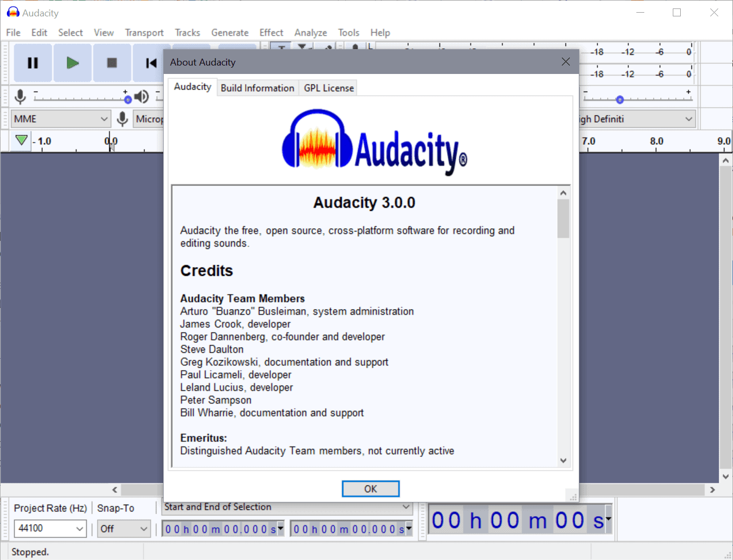This screenshot has height=560, width=733.
Task: Close the About Audacity dialog with X
Action: pos(566,62)
